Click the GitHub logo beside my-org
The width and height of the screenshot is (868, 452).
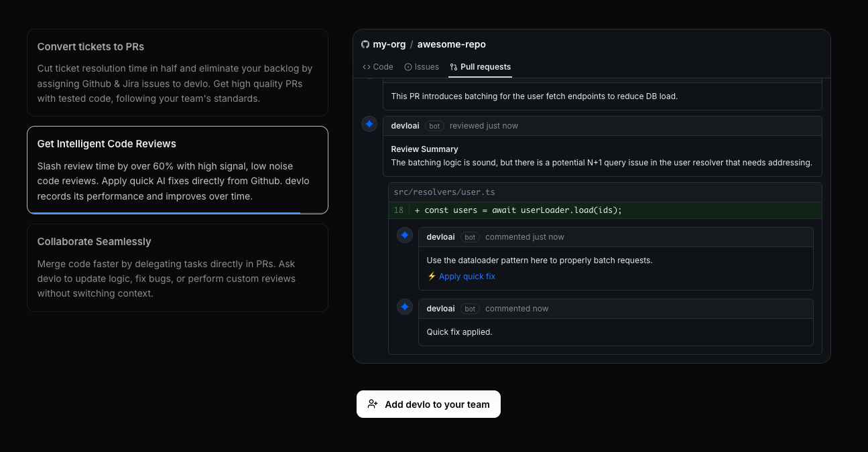click(365, 44)
